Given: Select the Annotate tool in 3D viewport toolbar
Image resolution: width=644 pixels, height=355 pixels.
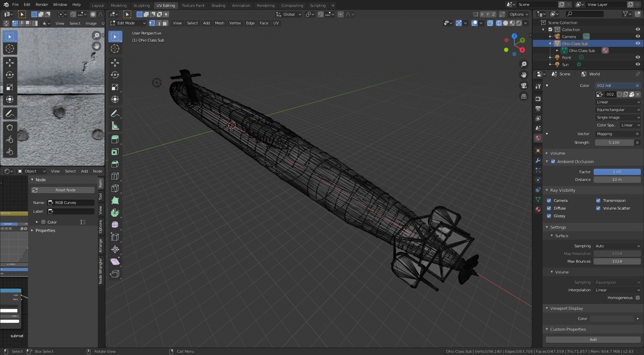Looking at the screenshot, I should pos(115,114).
